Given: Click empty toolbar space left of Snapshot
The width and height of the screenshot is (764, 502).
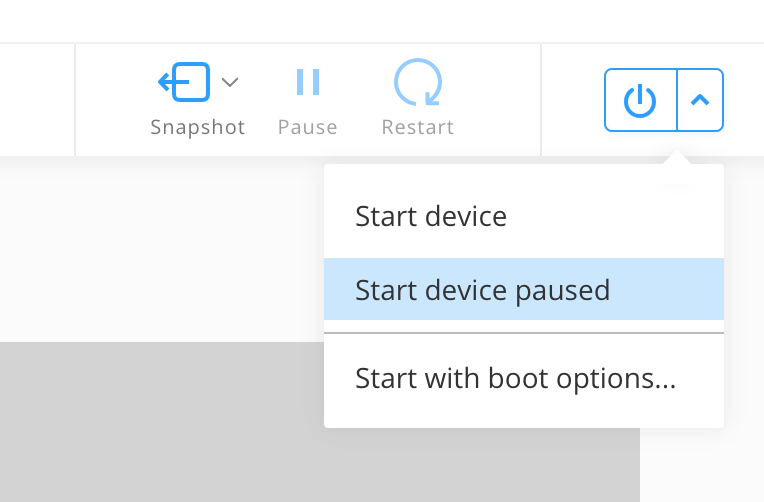Looking at the screenshot, I should pos(38,100).
